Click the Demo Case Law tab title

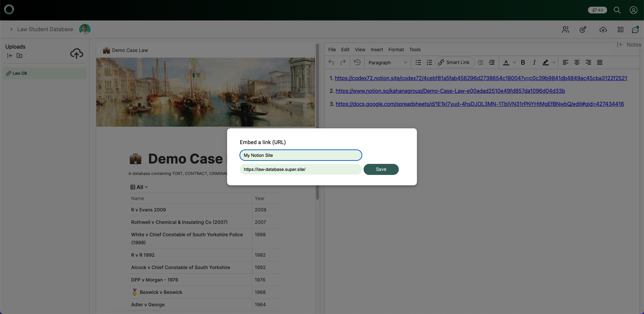[130, 50]
